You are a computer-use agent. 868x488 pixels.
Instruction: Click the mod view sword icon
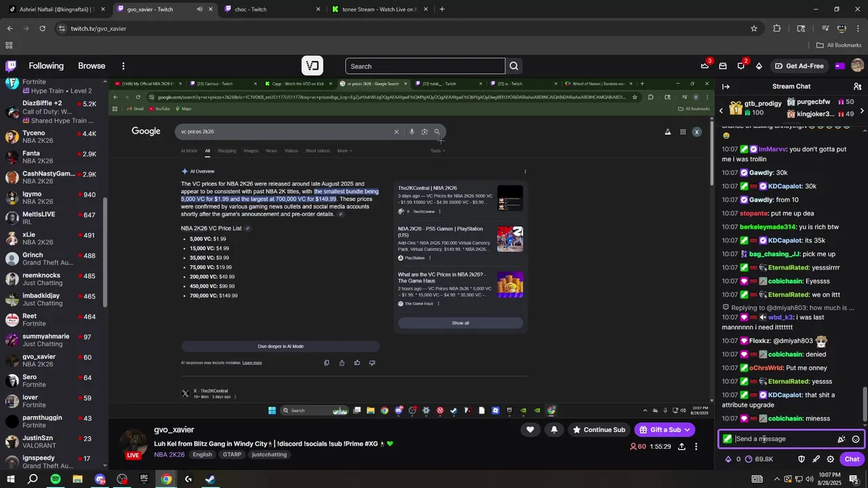click(816, 459)
